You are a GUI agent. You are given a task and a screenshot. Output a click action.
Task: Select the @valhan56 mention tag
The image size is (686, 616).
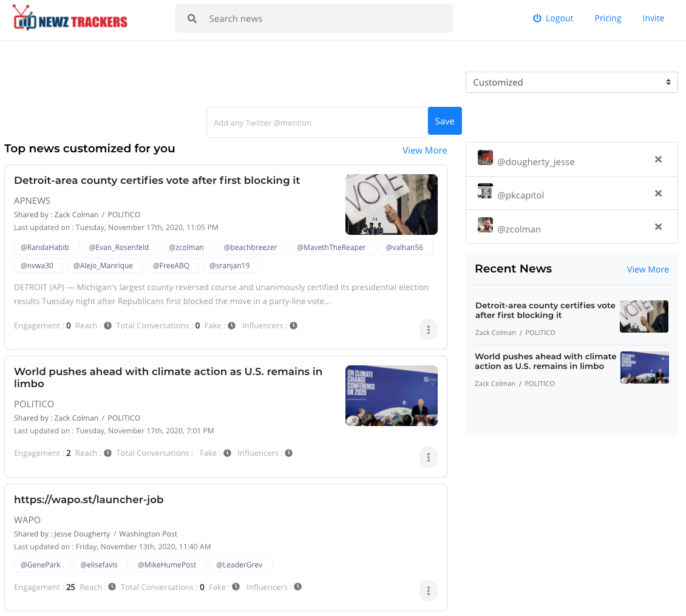click(x=406, y=248)
